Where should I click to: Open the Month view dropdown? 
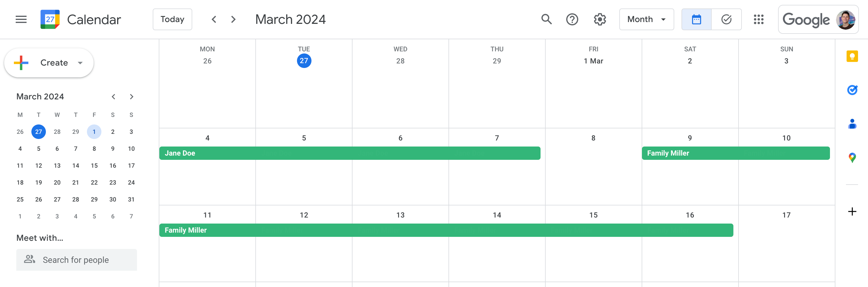pyautogui.click(x=646, y=20)
